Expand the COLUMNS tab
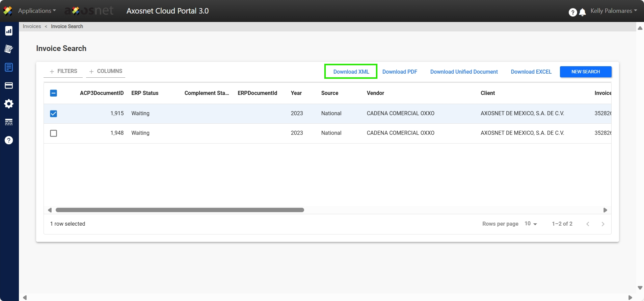The height and width of the screenshot is (301, 644). [x=106, y=71]
